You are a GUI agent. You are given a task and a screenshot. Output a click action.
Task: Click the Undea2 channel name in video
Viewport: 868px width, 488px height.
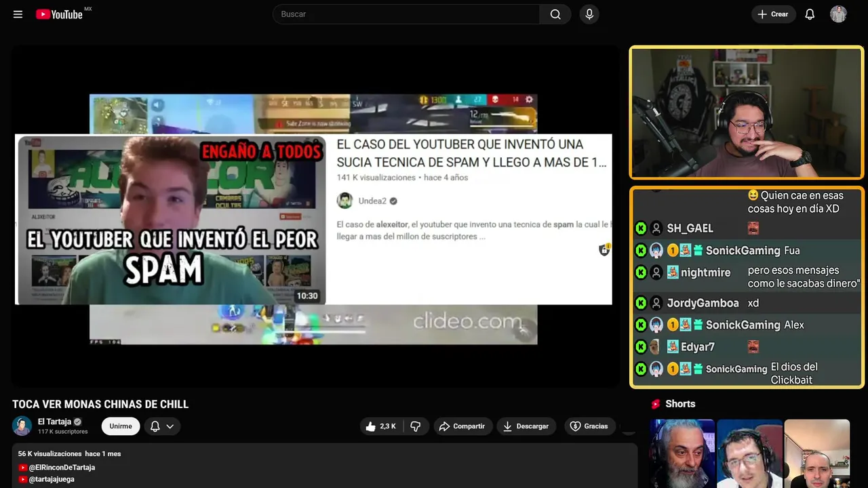(x=372, y=201)
